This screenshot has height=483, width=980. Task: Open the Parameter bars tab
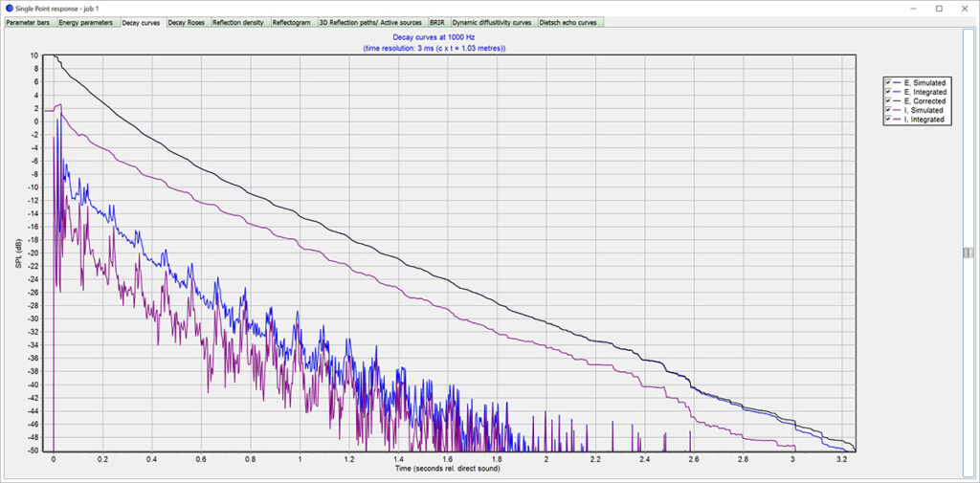pos(30,23)
